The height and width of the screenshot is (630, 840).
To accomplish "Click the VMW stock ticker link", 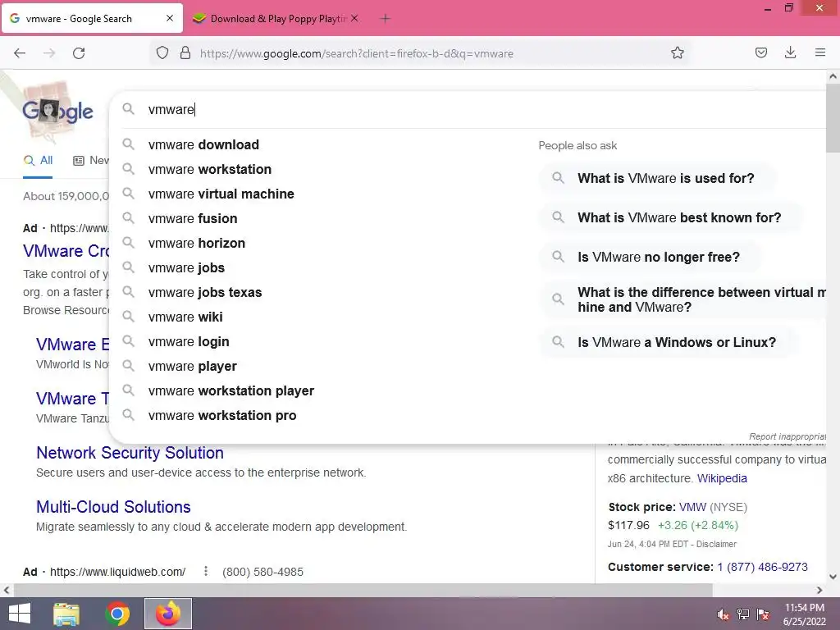I will [692, 507].
